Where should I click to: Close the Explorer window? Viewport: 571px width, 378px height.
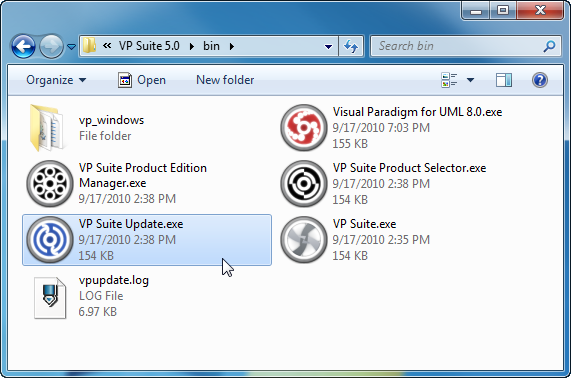[x=540, y=11]
